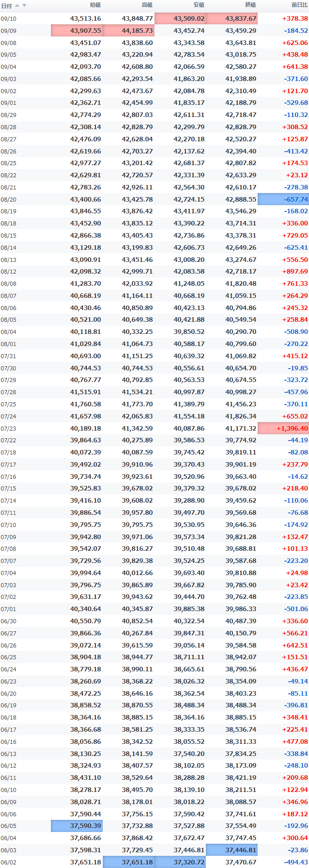Select the 07/22 low value 39,586.53
This screenshot has width=309, height=868.
click(x=189, y=441)
